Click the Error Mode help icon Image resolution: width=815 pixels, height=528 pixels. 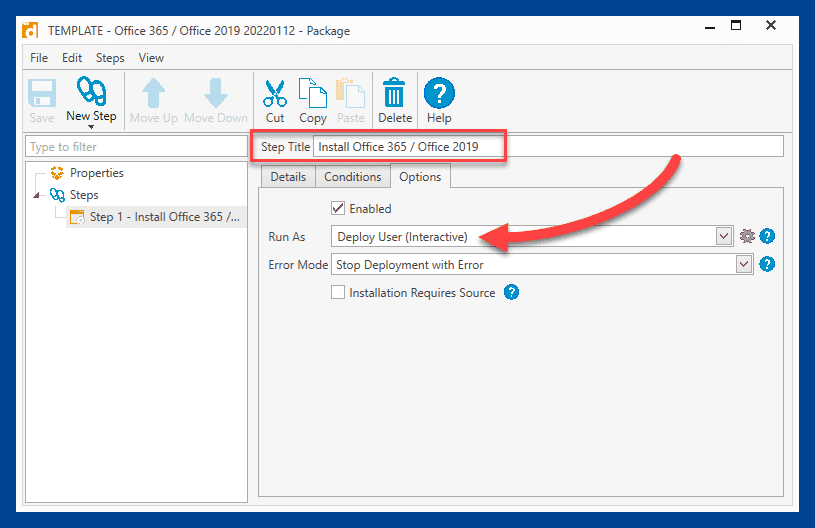767,264
